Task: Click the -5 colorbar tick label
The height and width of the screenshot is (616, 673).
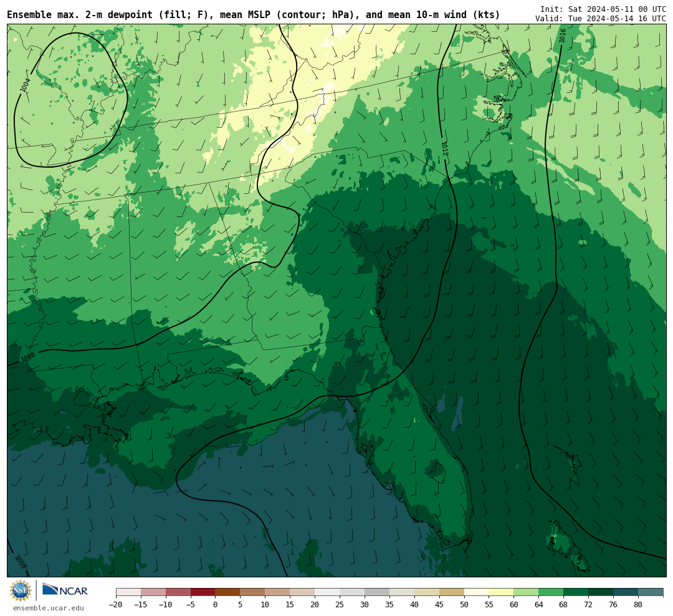Action: [x=191, y=605]
